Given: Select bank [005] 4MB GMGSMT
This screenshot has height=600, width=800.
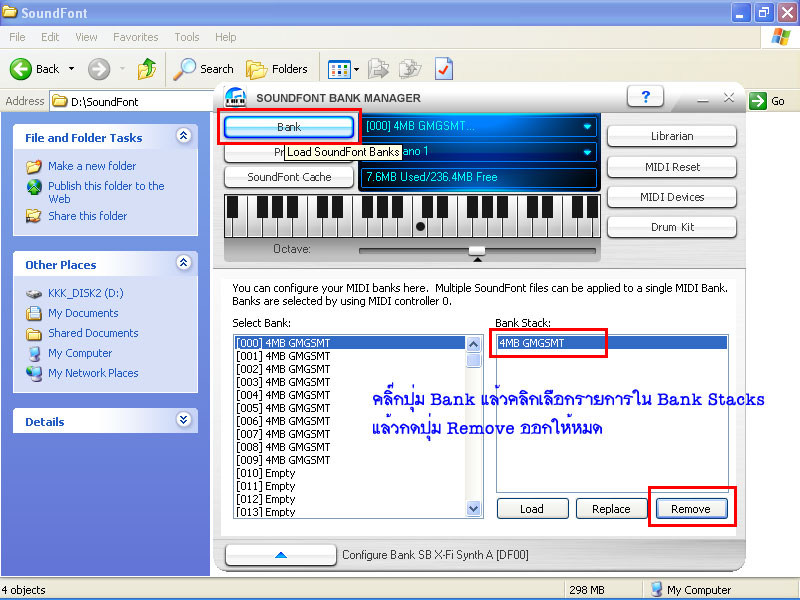Looking at the screenshot, I should click(349, 408).
